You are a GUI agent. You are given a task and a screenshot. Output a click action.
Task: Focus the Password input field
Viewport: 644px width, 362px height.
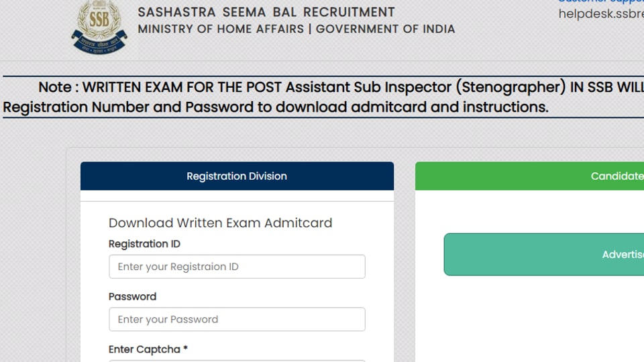(237, 319)
